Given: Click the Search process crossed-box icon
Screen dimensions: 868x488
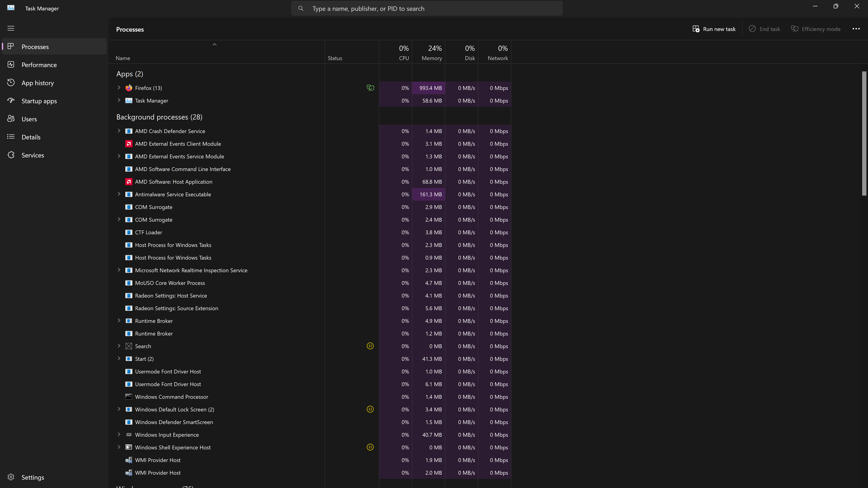Looking at the screenshot, I should click(x=129, y=346).
